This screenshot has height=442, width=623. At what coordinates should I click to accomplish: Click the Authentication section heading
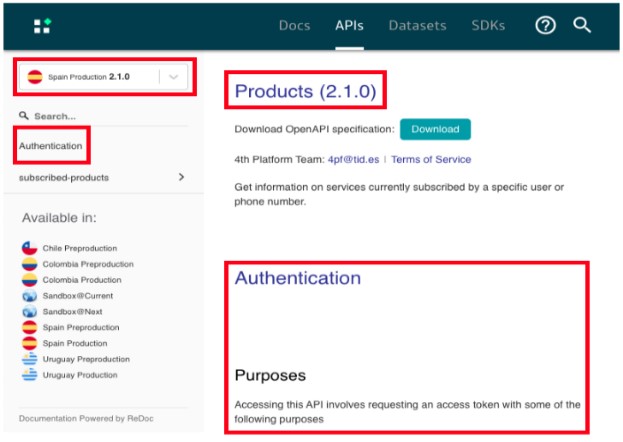click(298, 278)
